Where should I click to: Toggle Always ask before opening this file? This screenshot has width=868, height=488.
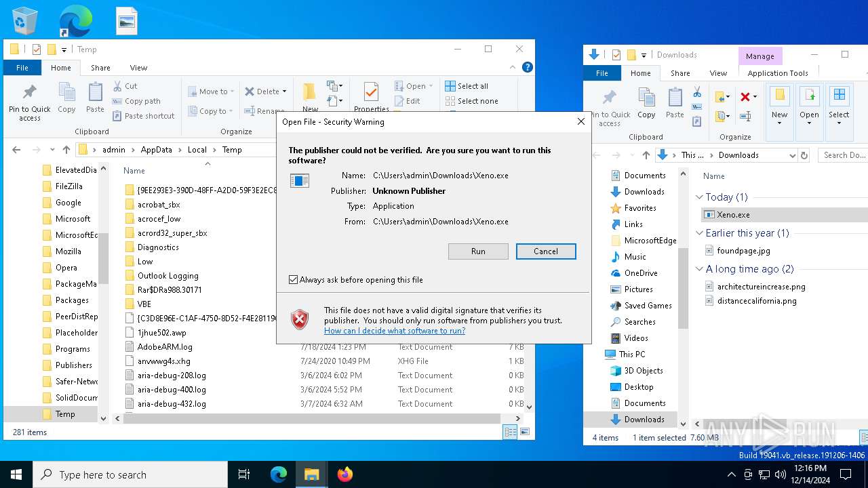pyautogui.click(x=294, y=280)
